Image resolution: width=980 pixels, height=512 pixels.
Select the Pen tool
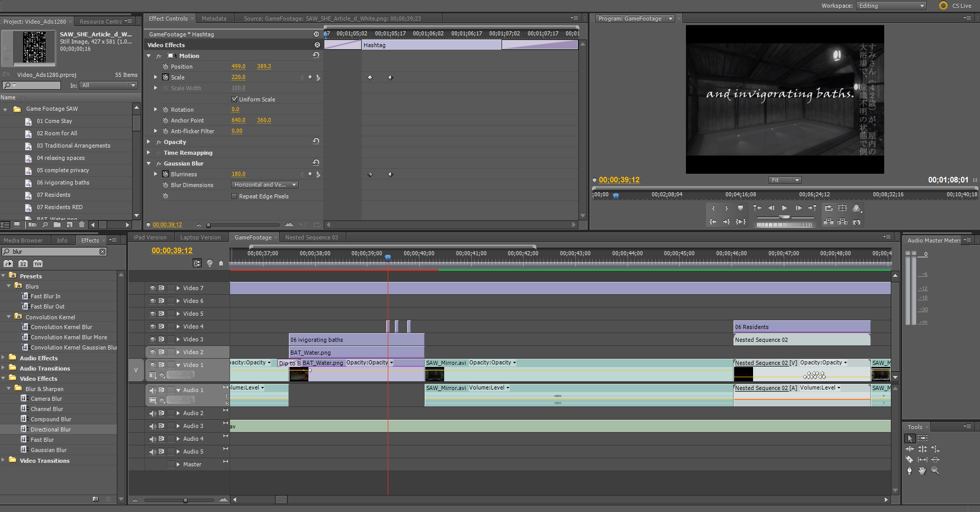(909, 470)
